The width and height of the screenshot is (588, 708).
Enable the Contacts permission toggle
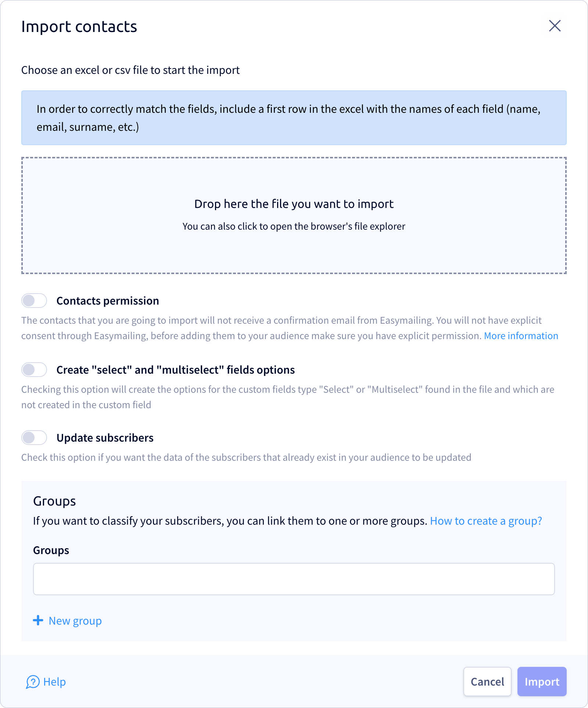[x=34, y=301]
